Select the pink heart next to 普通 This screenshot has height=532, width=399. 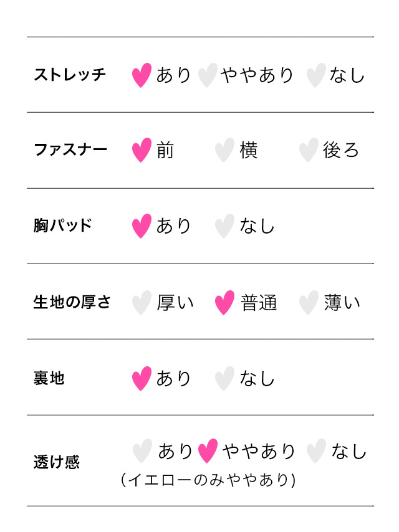pyautogui.click(x=224, y=302)
